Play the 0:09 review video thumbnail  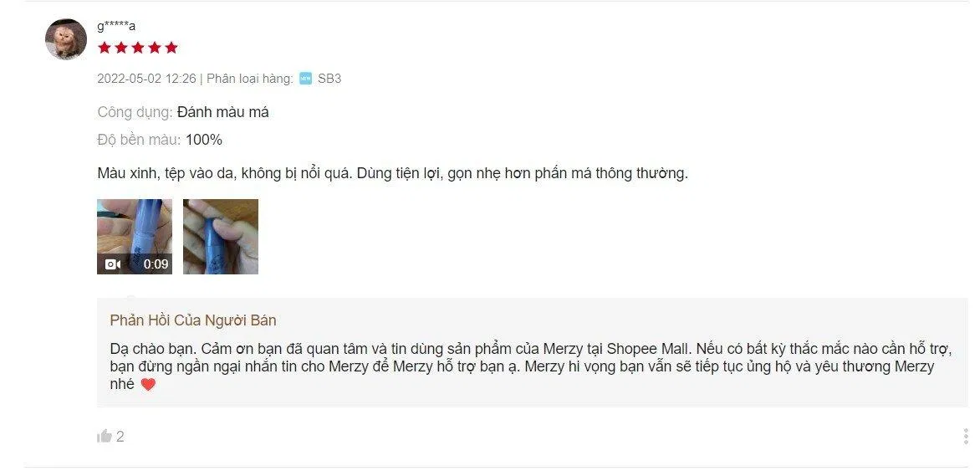[135, 237]
